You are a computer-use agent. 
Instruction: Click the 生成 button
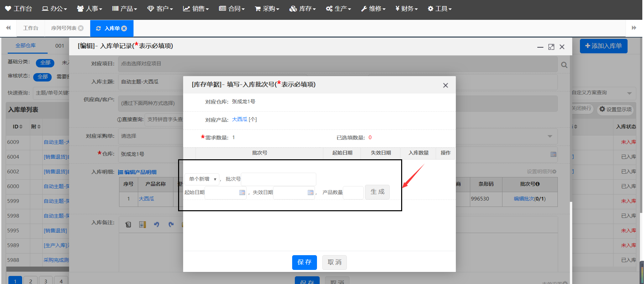point(377,192)
